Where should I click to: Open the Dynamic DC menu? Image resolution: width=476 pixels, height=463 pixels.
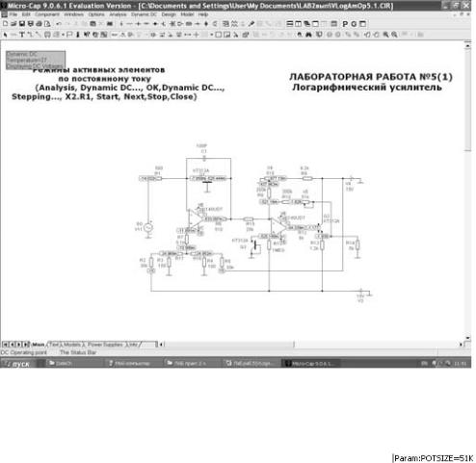point(144,14)
